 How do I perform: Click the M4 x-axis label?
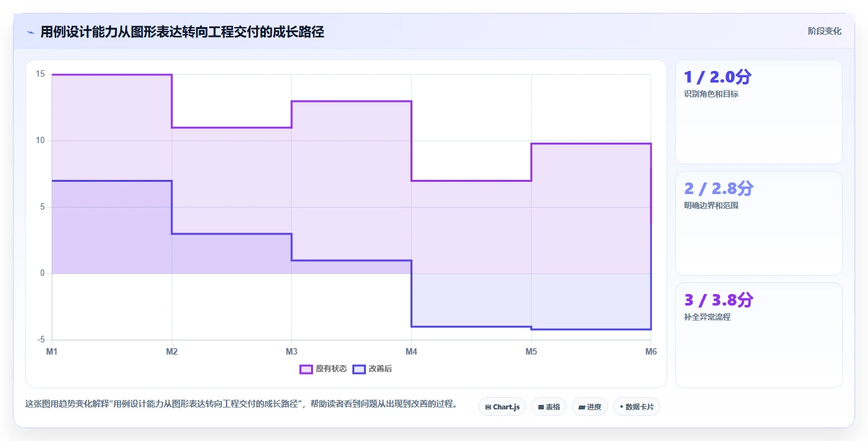click(x=411, y=351)
